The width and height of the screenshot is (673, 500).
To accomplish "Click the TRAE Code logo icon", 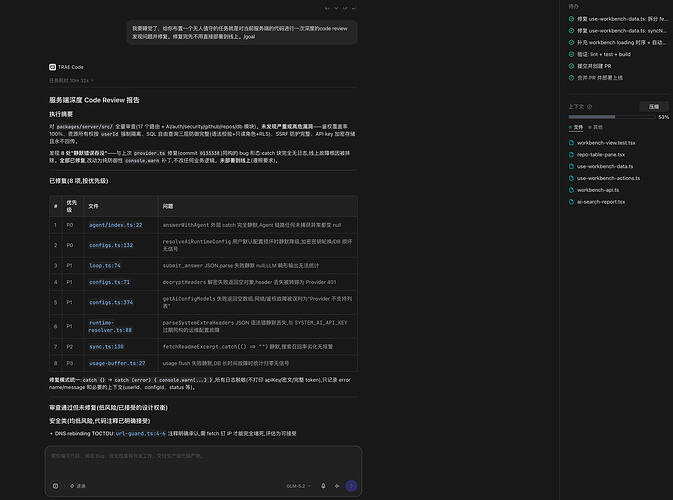I will click(52, 67).
